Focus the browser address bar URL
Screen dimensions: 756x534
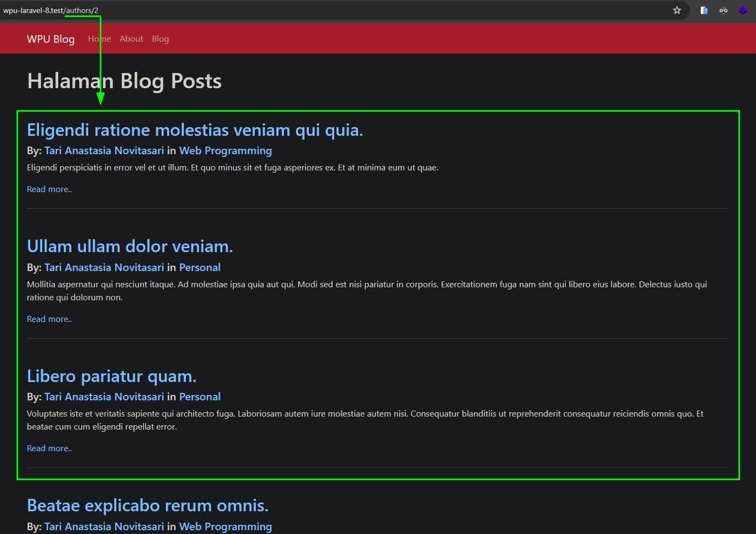tap(324, 10)
